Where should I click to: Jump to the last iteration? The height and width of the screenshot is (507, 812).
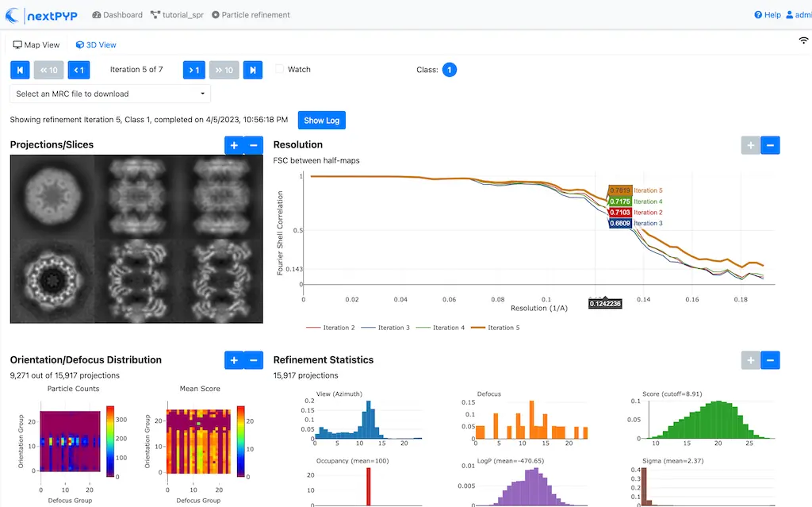point(252,70)
